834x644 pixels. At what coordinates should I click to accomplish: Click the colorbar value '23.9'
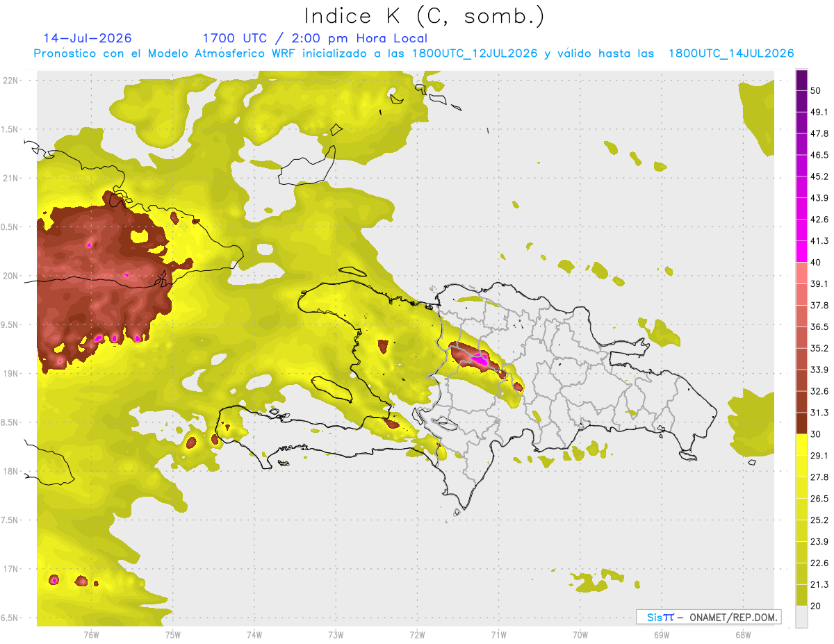coord(819,541)
